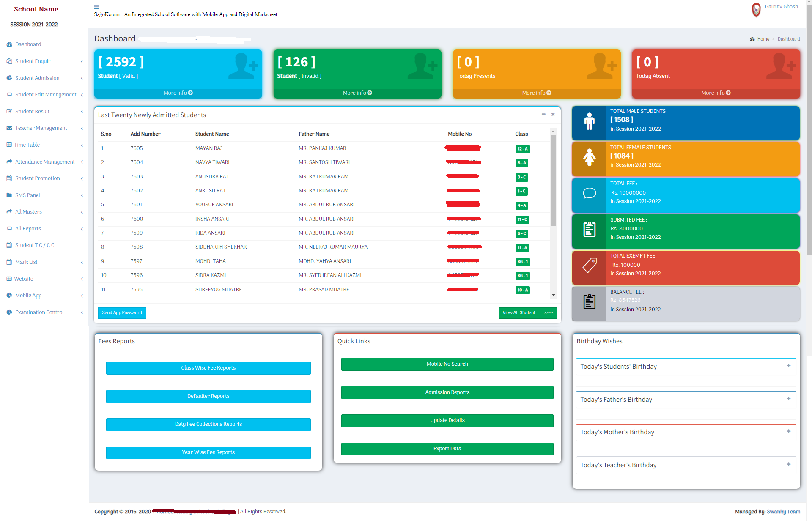Image resolution: width=812 pixels, height=526 pixels.
Task: Expand the Student Admission submenu chevron
Action: point(82,78)
